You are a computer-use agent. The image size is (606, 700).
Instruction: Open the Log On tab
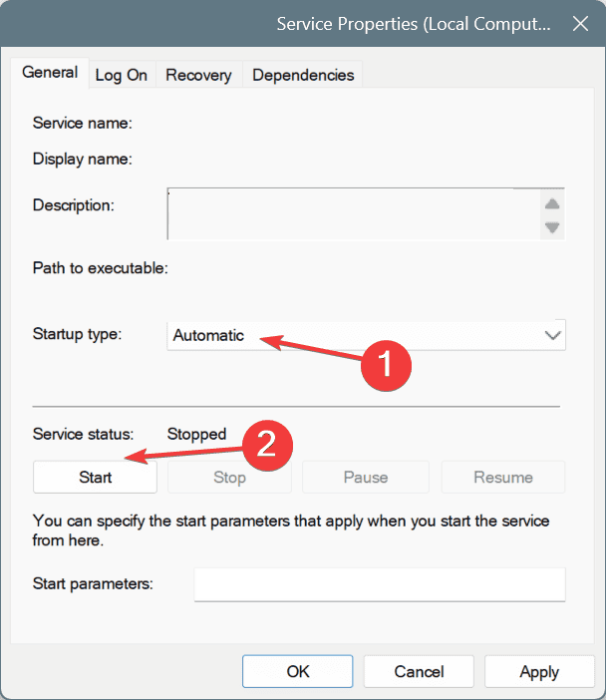click(x=122, y=75)
